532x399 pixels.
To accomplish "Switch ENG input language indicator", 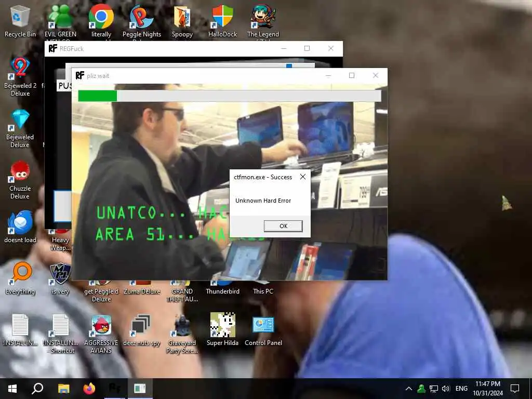I will tap(461, 389).
